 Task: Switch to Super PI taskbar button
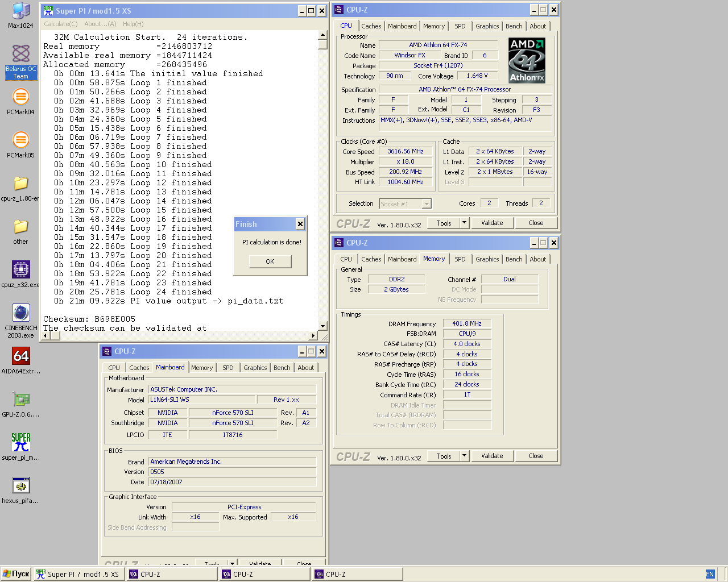pos(78,574)
